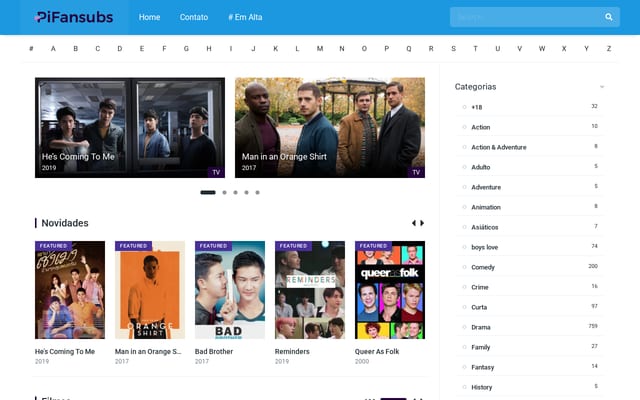This screenshot has width=640, height=400.
Task: Open the PiFansubs logo homepage
Action: coord(74,17)
